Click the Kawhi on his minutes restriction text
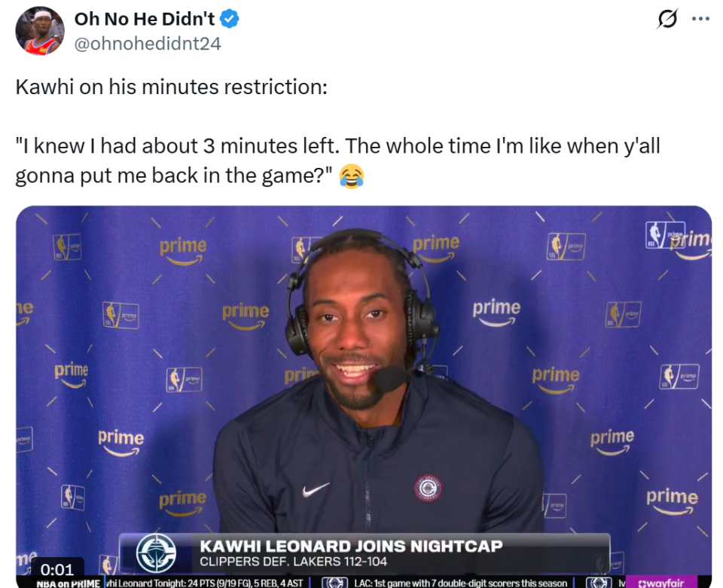The height and width of the screenshot is (588, 723). (x=172, y=87)
